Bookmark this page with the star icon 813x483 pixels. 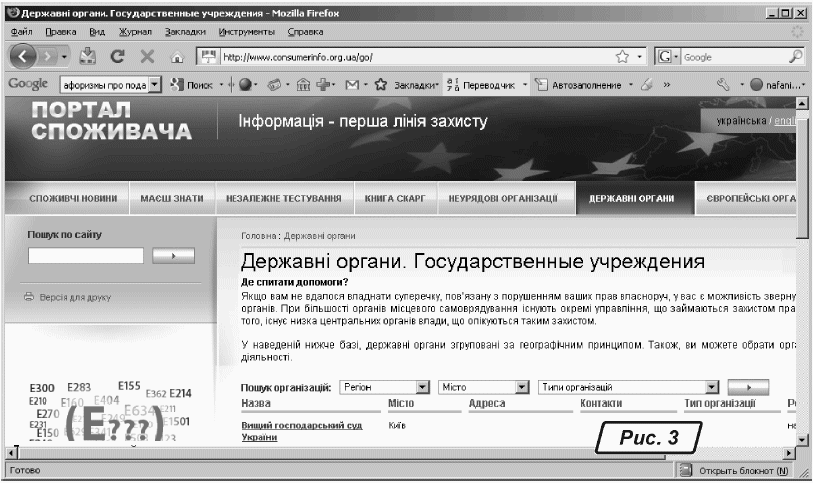click(621, 57)
